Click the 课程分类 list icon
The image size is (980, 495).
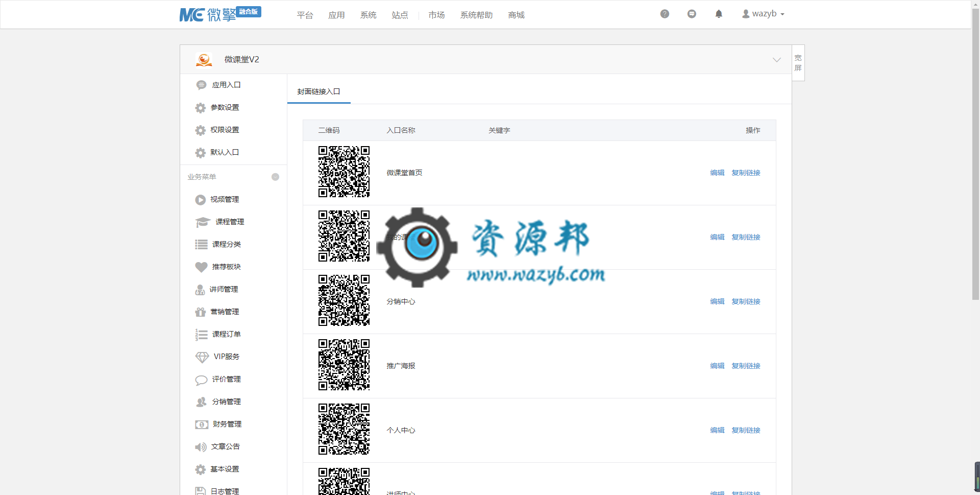pyautogui.click(x=201, y=245)
